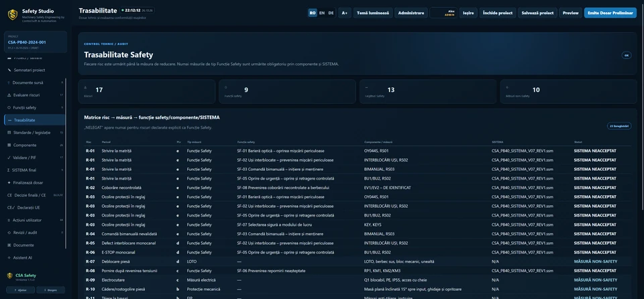Click MĂSURĂ NON-SAFETY status in R-07 row

(596, 261)
